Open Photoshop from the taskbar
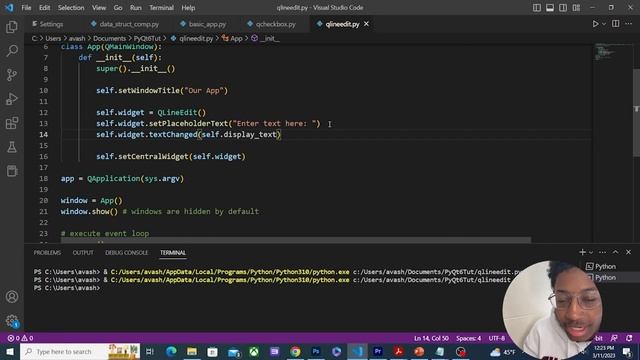This screenshot has width=640, height=360. tap(316, 351)
